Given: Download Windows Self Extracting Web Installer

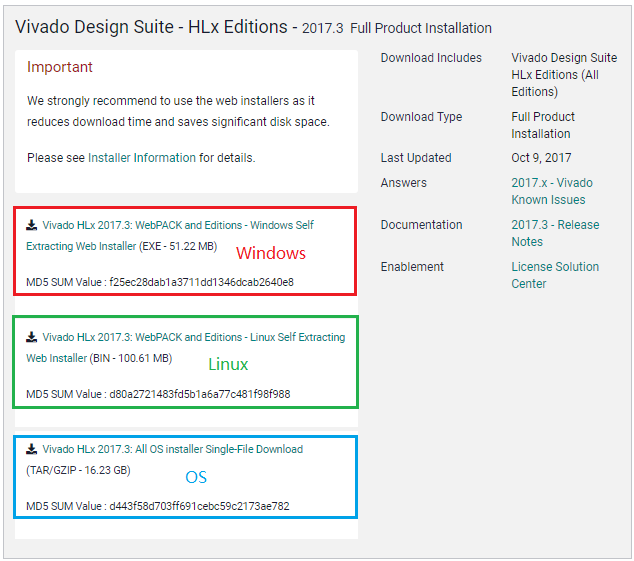Looking at the screenshot, I should pyautogui.click(x=170, y=236).
